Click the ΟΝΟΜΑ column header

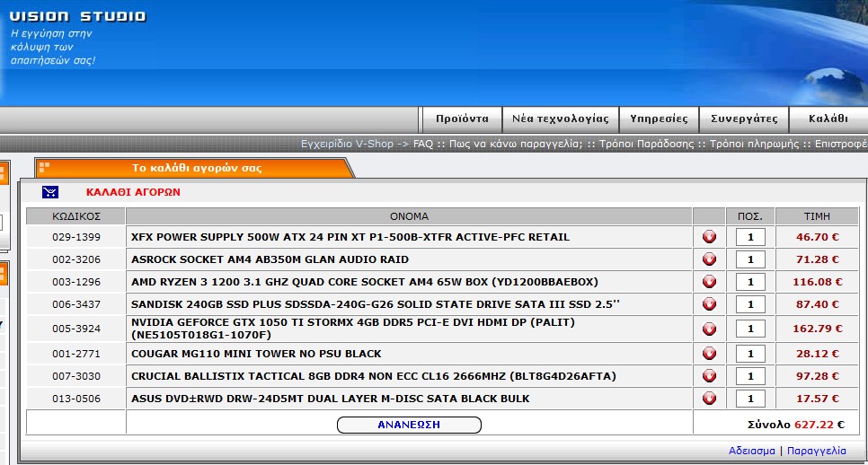409,216
